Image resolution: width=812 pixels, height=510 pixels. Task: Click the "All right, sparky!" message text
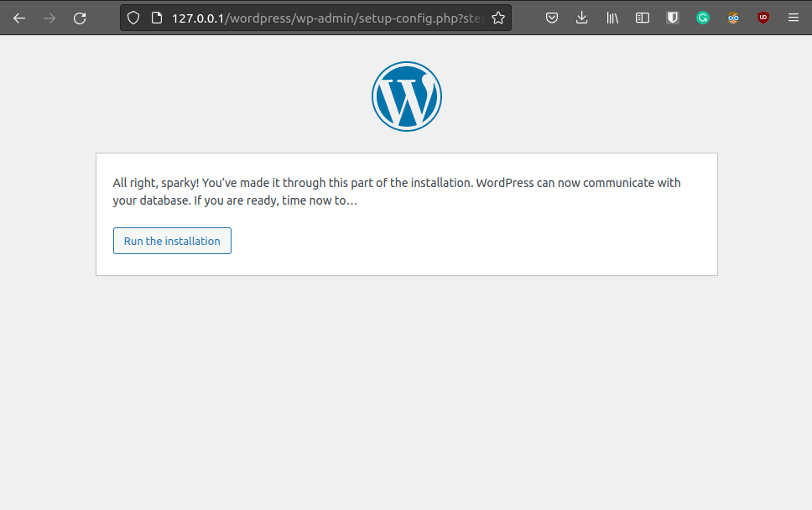pyautogui.click(x=397, y=191)
